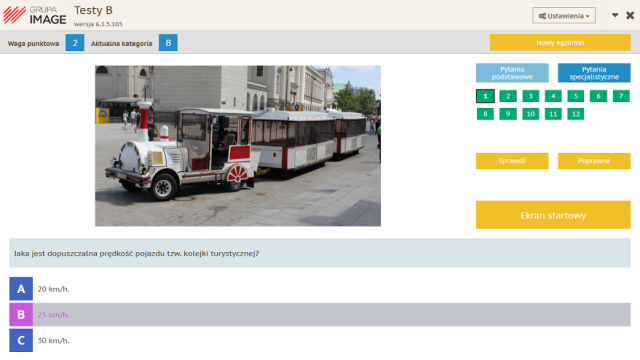
Task: Open the Ustawienia settings dropdown
Action: coord(564,16)
